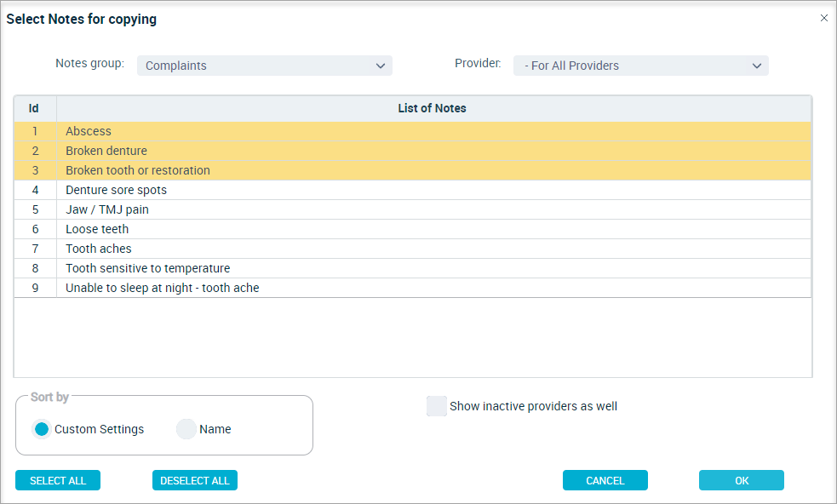Click the SELECT ALL button
This screenshot has width=837, height=504.
point(58,480)
